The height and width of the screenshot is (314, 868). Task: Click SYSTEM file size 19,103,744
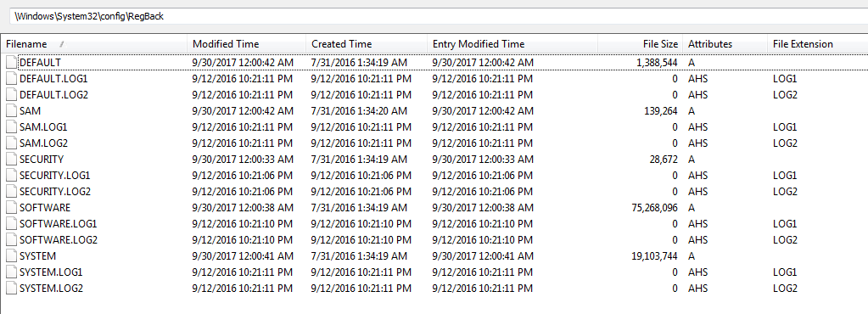[654, 255]
